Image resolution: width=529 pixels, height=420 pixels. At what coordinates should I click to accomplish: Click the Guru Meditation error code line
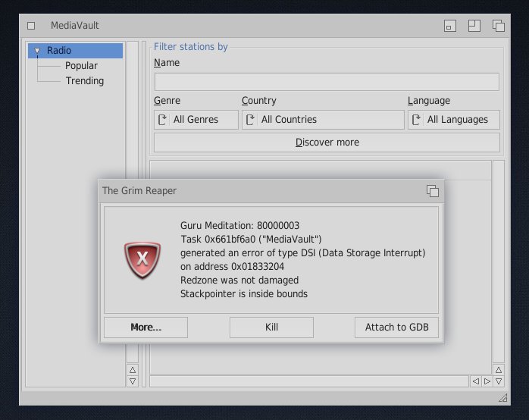point(239,226)
